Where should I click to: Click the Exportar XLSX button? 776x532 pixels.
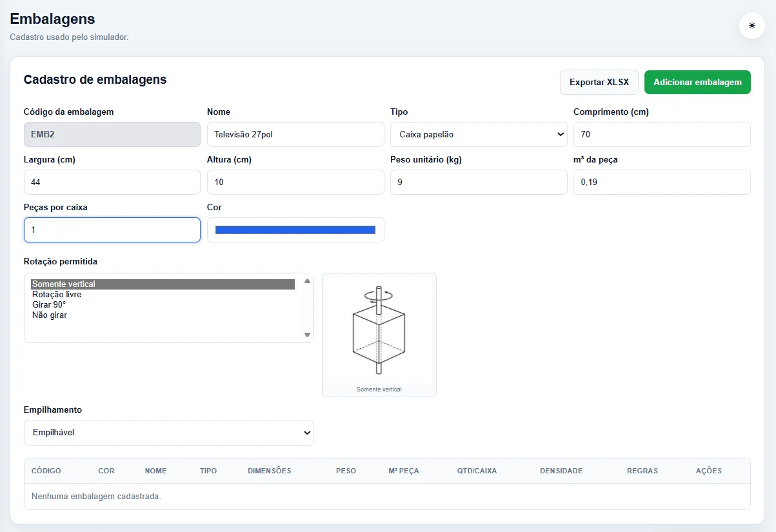click(x=599, y=83)
